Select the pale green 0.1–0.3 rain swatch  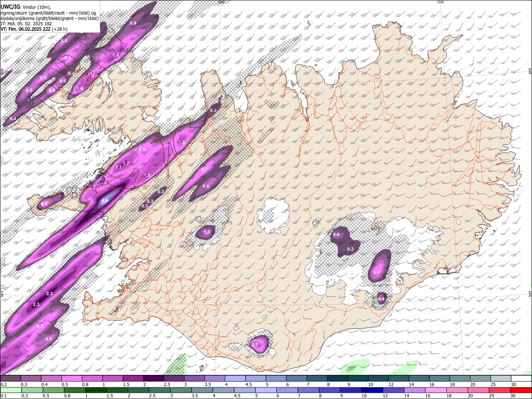11,390
